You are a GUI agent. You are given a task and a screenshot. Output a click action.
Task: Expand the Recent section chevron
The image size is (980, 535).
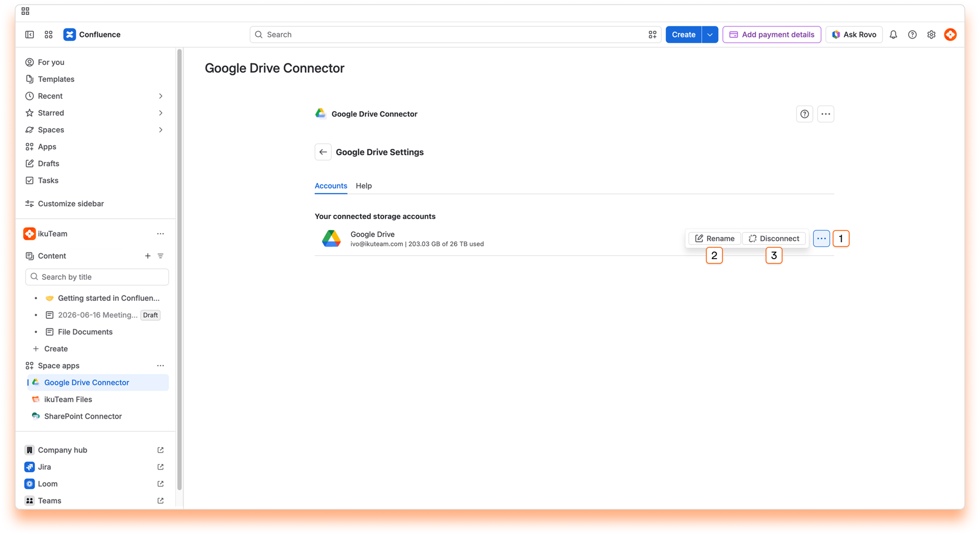pos(161,96)
